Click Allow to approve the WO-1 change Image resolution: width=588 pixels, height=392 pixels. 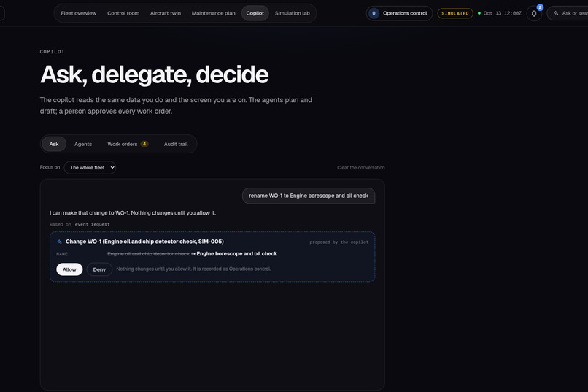(69, 269)
